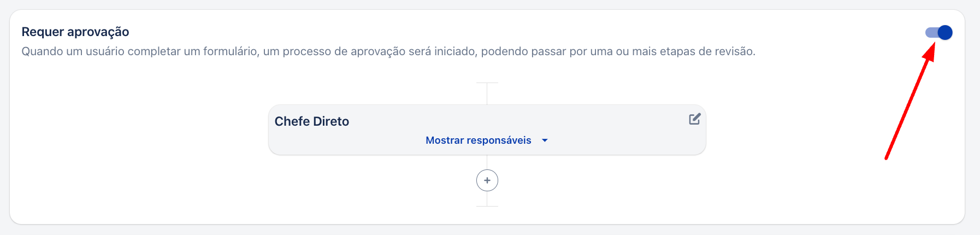Disable approval requirement using the blue switch
Viewport: 980px width, 235px height.
coord(938,33)
